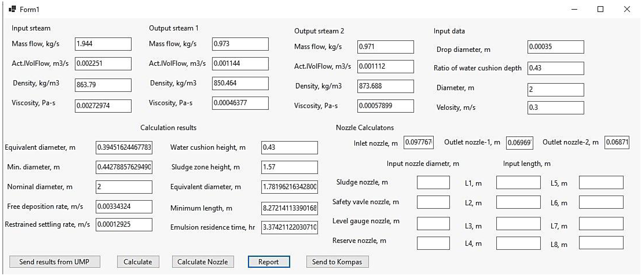The height and width of the screenshot is (277, 644).
Task: Click the Form1 application icon in title bar
Action: click(x=12, y=9)
